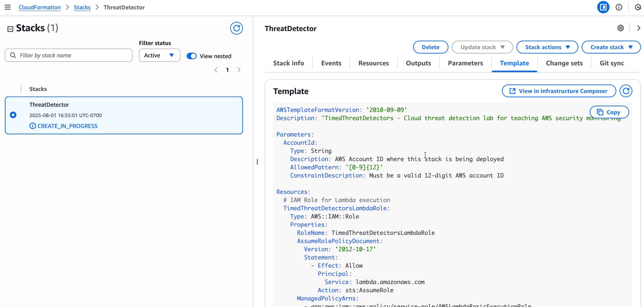The image size is (644, 307).
Task: Click the 'Service: lambda.amazonaws.com' line
Action: [x=374, y=282]
